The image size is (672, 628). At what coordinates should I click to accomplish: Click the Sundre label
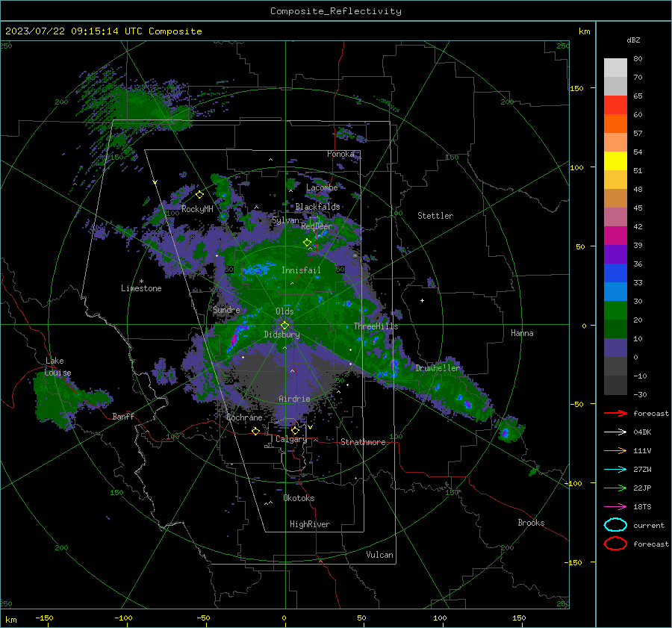click(x=226, y=309)
